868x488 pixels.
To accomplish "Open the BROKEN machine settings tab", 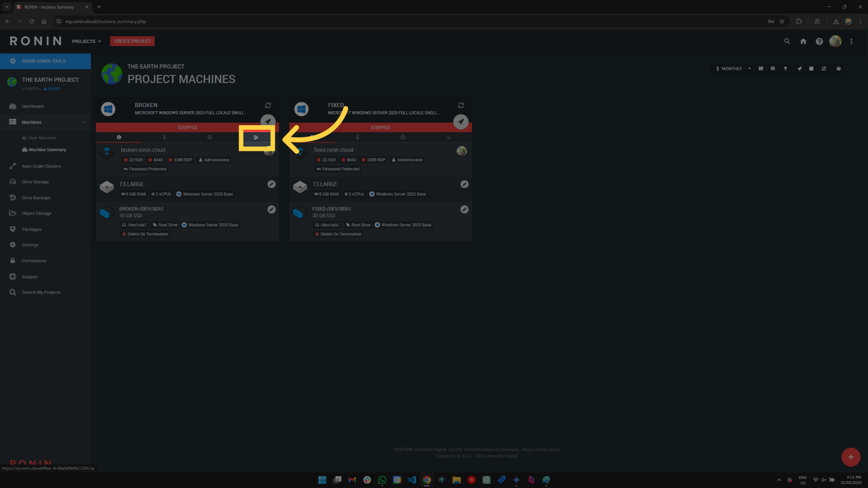I will [256, 137].
